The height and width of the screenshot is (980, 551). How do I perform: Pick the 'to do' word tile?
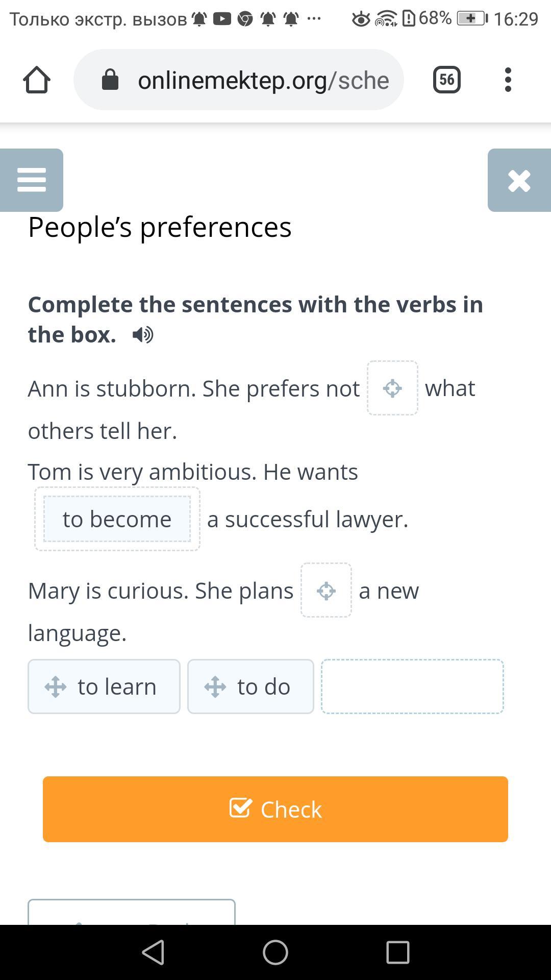point(251,687)
